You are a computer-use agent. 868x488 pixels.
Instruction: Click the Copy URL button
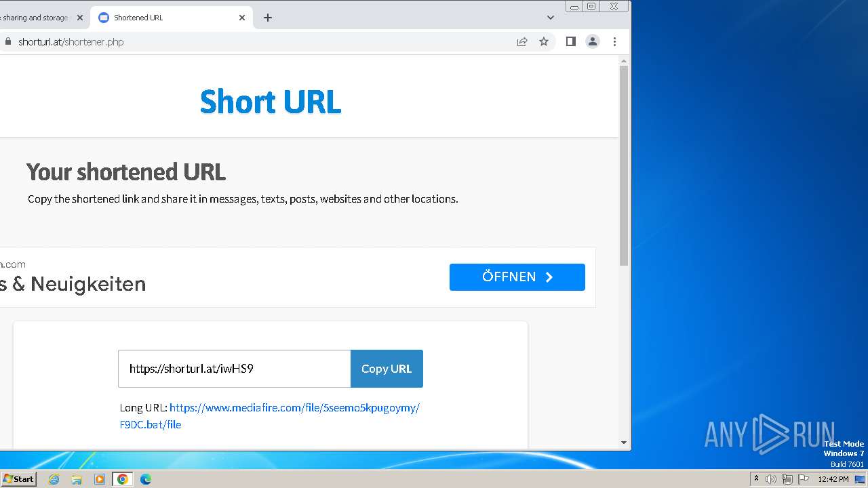point(387,369)
